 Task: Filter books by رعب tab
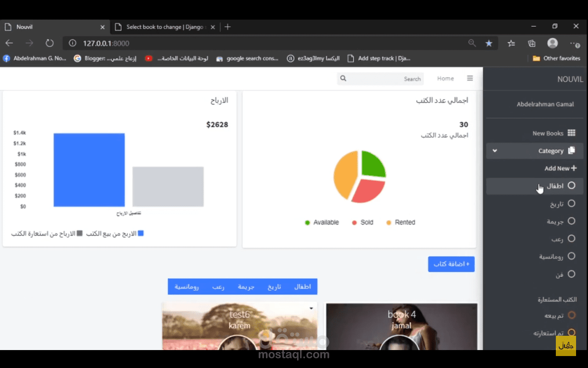218,287
